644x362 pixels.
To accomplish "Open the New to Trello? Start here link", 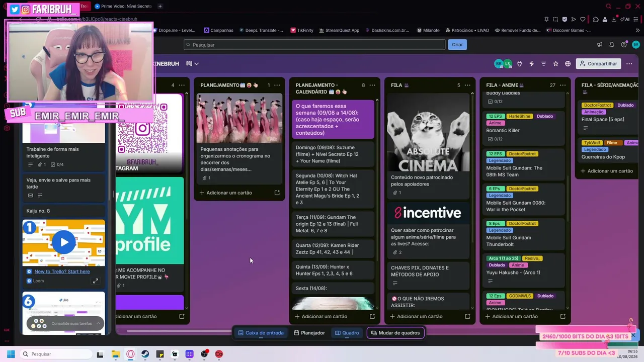I will coord(62,271).
